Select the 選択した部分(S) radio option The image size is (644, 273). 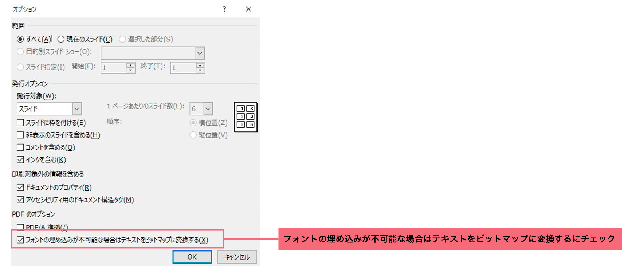122,39
